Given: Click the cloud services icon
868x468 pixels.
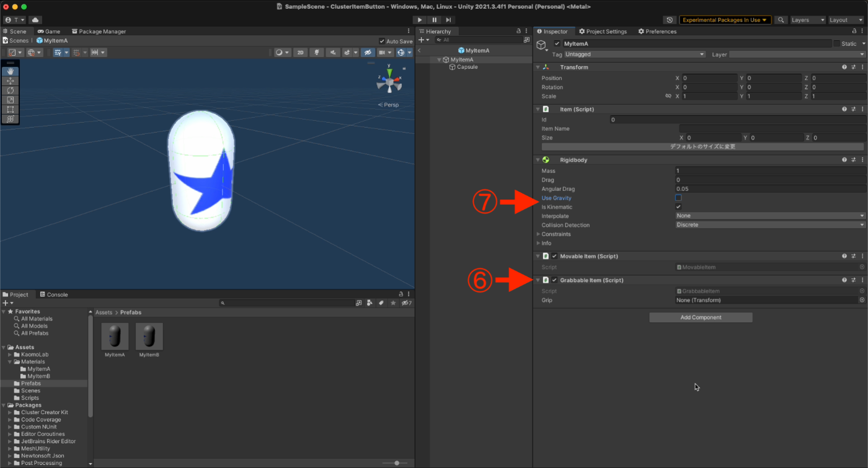Looking at the screenshot, I should pyautogui.click(x=35, y=20).
